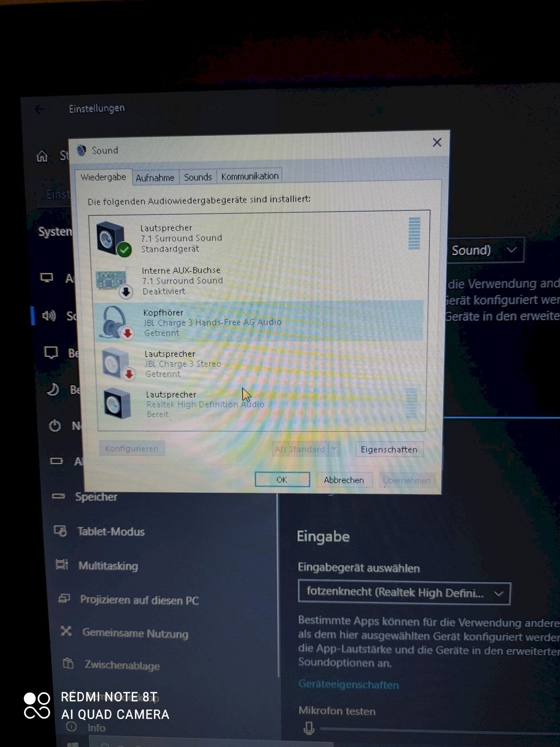Click the Als Standard button

click(x=300, y=449)
